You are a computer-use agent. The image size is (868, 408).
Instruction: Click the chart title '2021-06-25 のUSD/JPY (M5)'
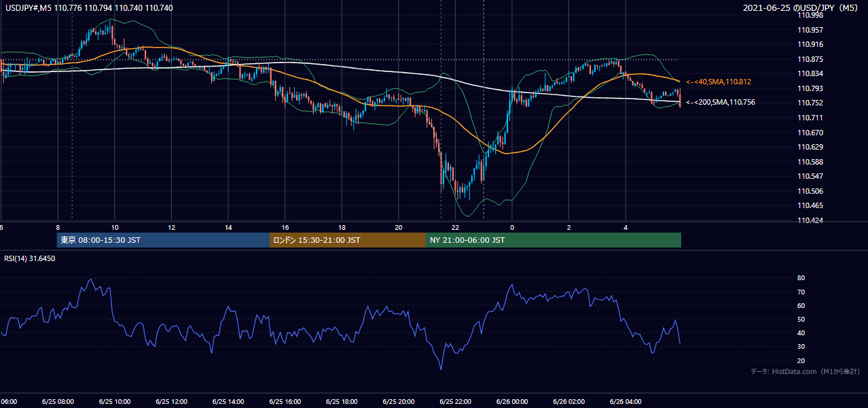click(801, 8)
